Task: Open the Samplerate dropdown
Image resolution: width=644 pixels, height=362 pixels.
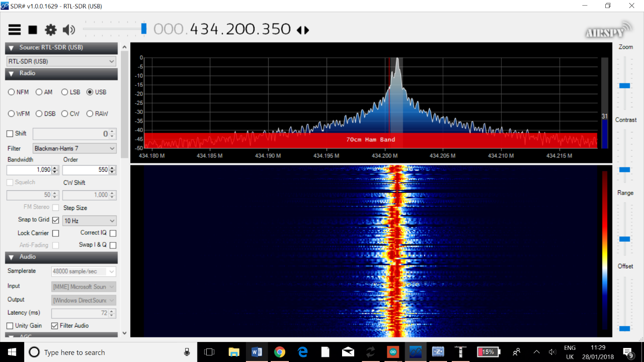Action: click(84, 271)
